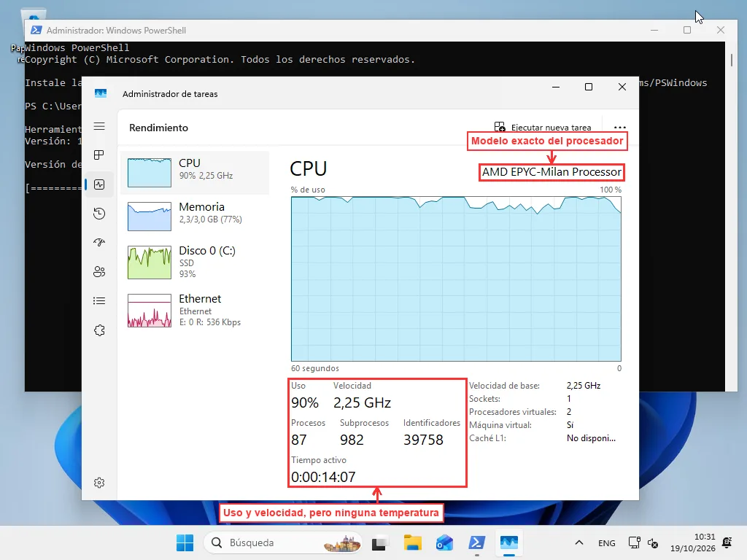This screenshot has height=560, width=747.
Task: Select the CPU performance entry
Action: (195, 172)
